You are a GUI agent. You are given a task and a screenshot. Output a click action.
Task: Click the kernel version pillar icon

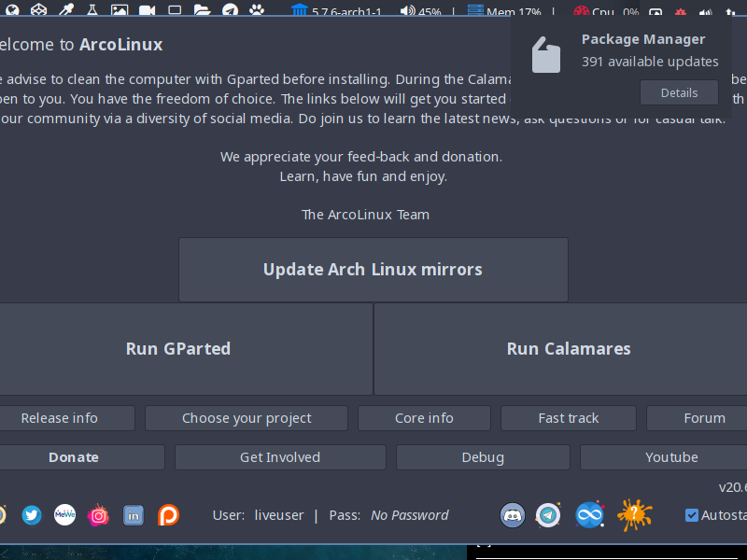tap(299, 9)
